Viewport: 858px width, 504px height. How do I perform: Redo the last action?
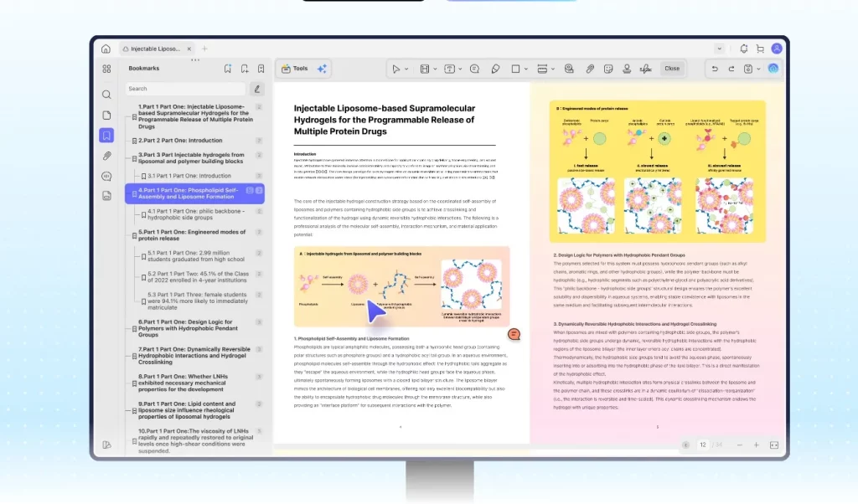[731, 69]
